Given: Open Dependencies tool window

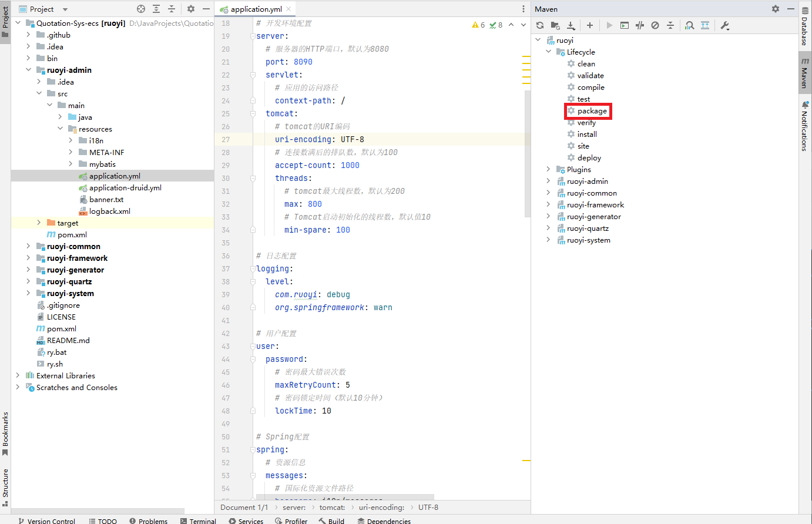Looking at the screenshot, I should coord(383,521).
